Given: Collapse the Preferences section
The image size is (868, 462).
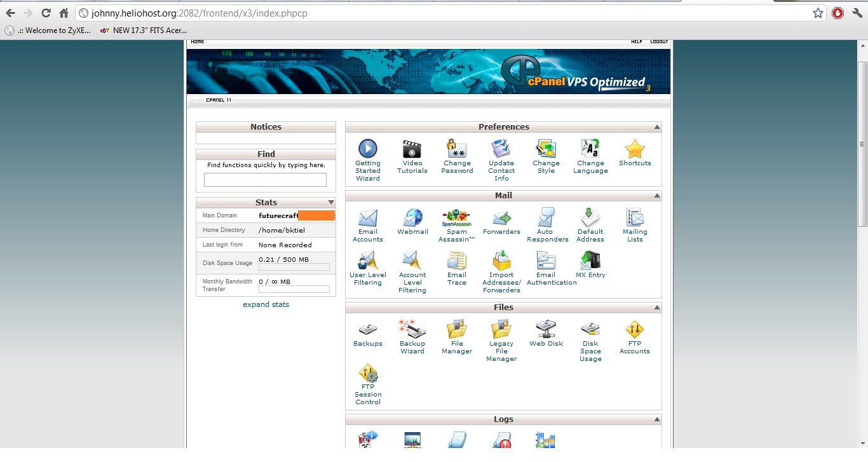Looking at the screenshot, I should click(657, 127).
